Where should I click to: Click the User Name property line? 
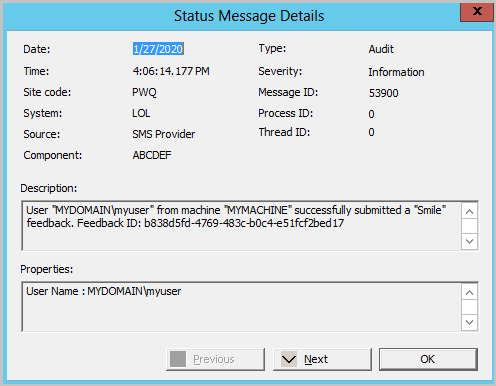(x=103, y=291)
